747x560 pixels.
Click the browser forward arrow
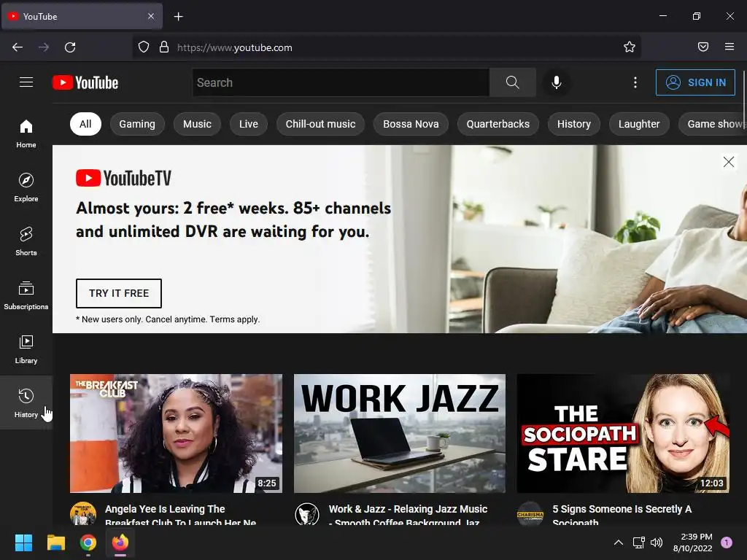(44, 47)
